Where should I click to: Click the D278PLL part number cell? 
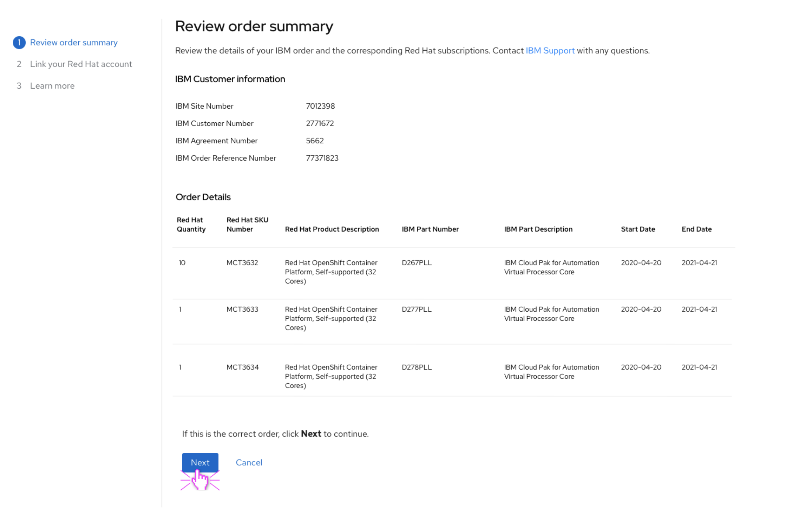point(416,367)
